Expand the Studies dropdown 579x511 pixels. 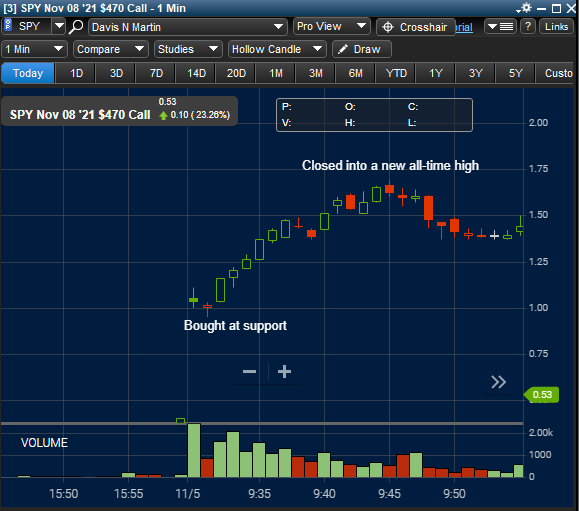(188, 49)
